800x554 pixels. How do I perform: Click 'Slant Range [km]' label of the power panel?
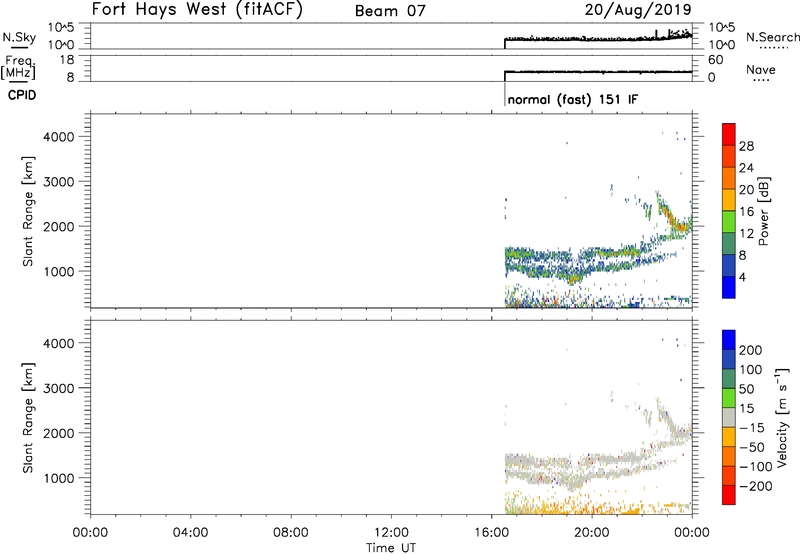[x=28, y=211]
